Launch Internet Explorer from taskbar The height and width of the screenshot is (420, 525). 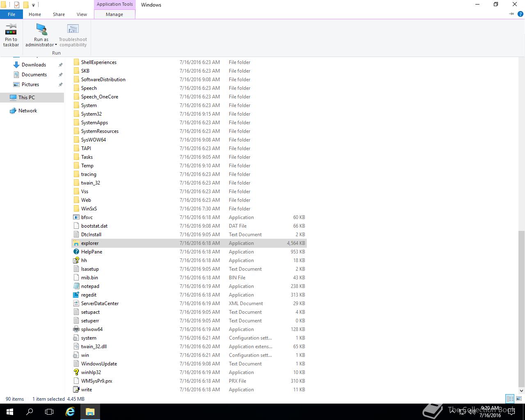click(70, 412)
